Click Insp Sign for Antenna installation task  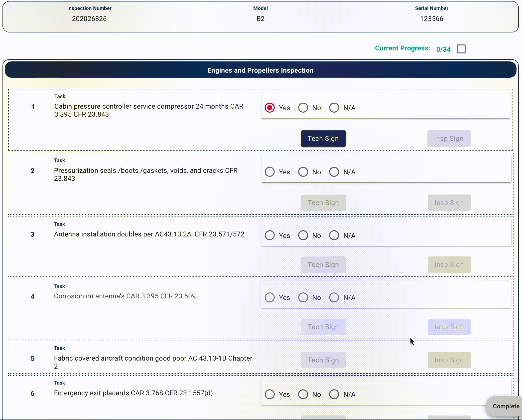click(x=449, y=265)
